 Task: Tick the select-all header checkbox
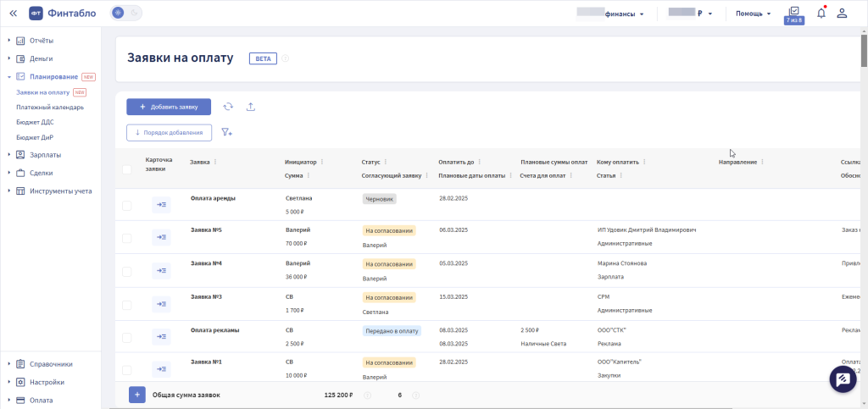(127, 169)
